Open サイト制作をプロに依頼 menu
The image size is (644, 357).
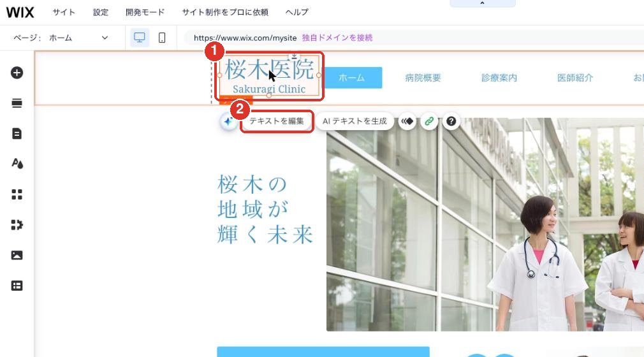[x=225, y=12]
